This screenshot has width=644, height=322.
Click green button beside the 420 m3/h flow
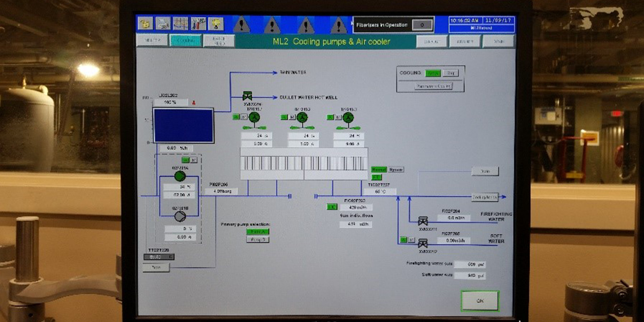pyautogui.click(x=332, y=207)
